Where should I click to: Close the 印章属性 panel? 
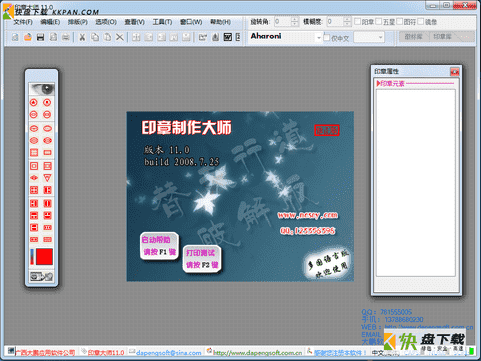pyautogui.click(x=455, y=71)
